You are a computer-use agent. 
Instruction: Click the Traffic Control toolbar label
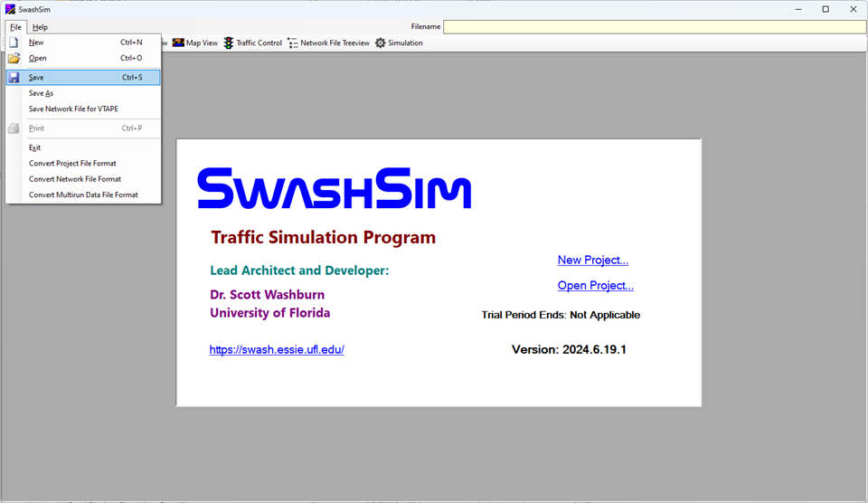coord(259,43)
